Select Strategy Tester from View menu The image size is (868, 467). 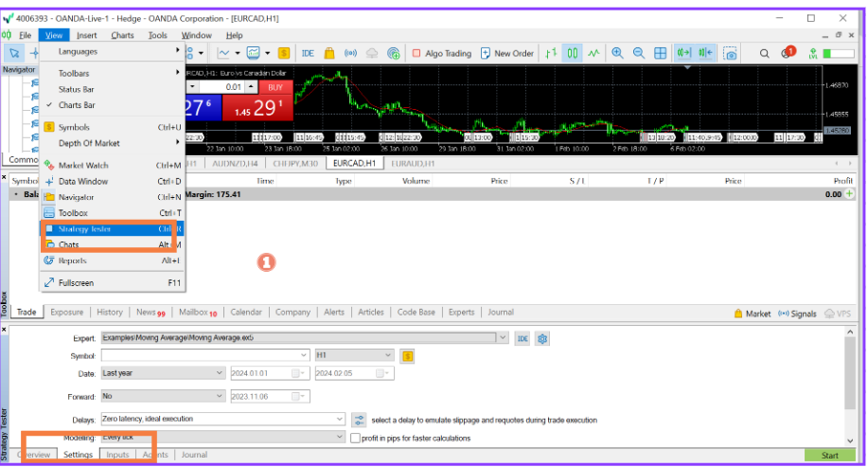click(x=113, y=229)
